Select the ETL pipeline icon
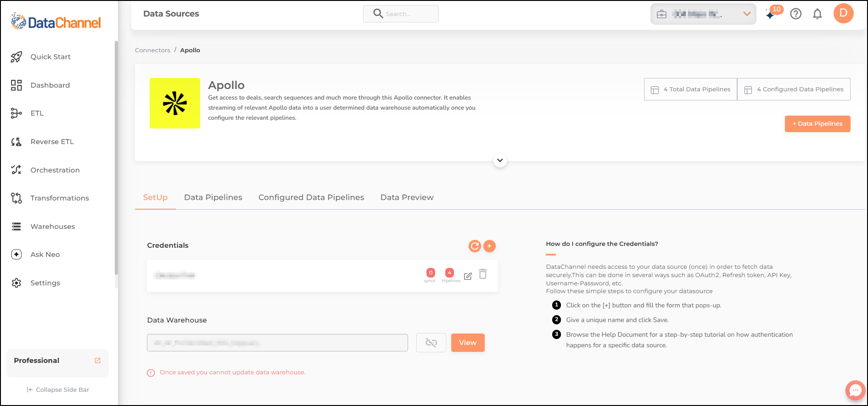Viewport: 868px width, 406px height. pos(17,113)
